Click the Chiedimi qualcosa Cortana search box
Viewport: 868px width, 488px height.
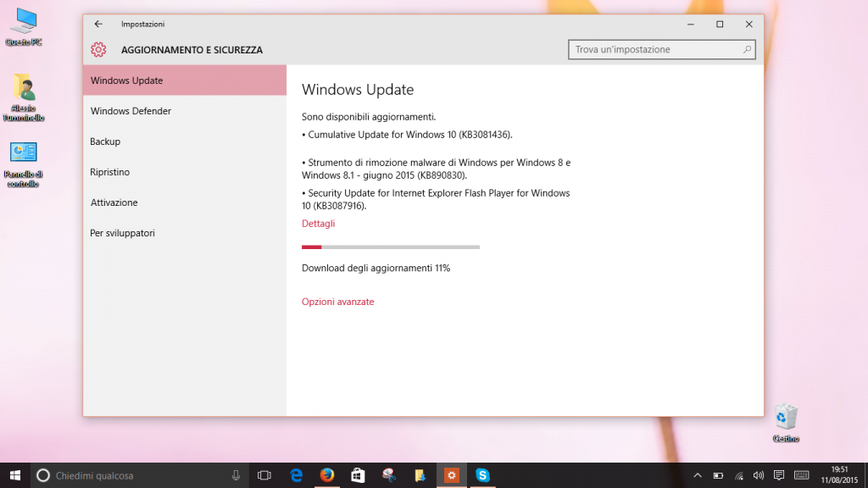(140, 475)
